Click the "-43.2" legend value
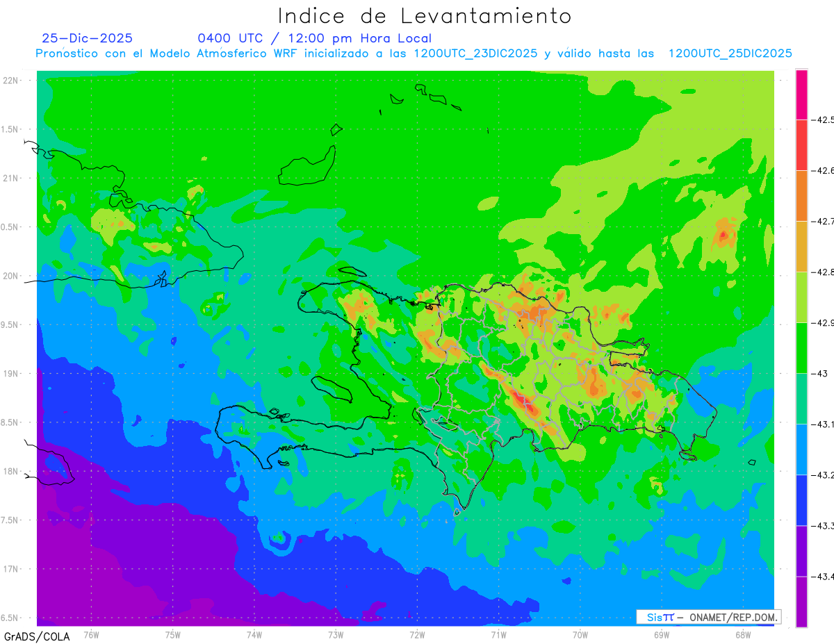Viewport: 834px width, 644px height. pyautogui.click(x=823, y=474)
